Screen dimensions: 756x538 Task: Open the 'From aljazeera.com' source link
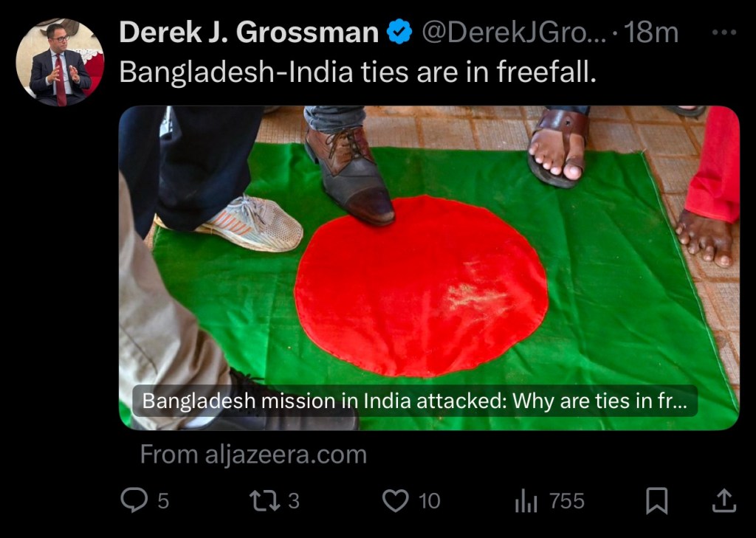(254, 455)
